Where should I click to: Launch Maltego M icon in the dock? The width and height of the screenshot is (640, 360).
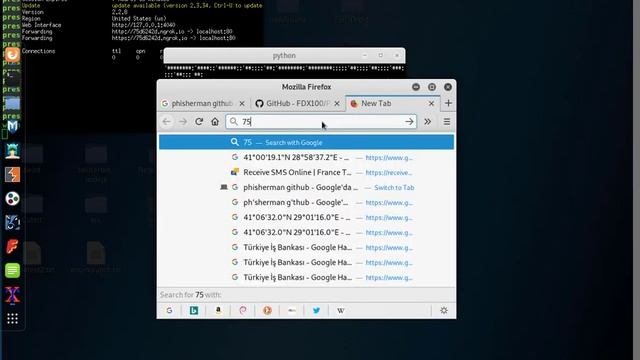coord(12,127)
